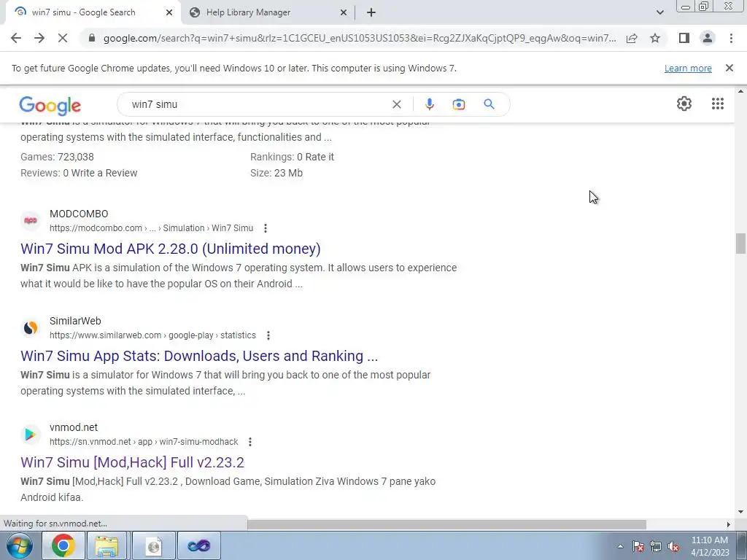The height and width of the screenshot is (560, 747).
Task: Click the 'Write a Review' link
Action: click(104, 173)
